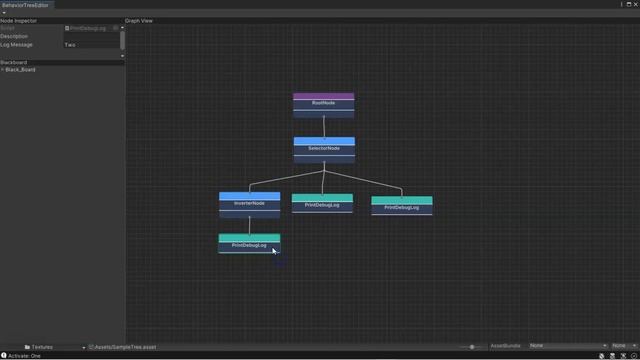640x360 pixels.
Task: Click the circular activity indicator in status bar
Action: 634,356
